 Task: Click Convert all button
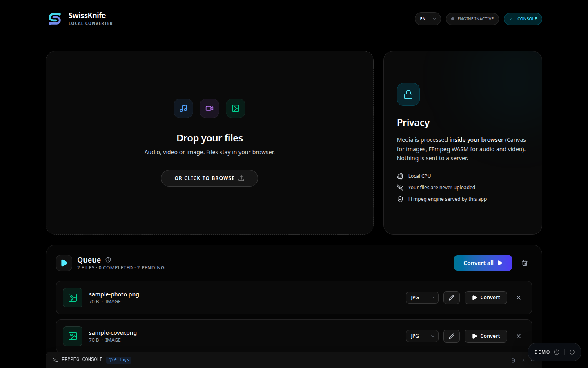click(x=483, y=263)
